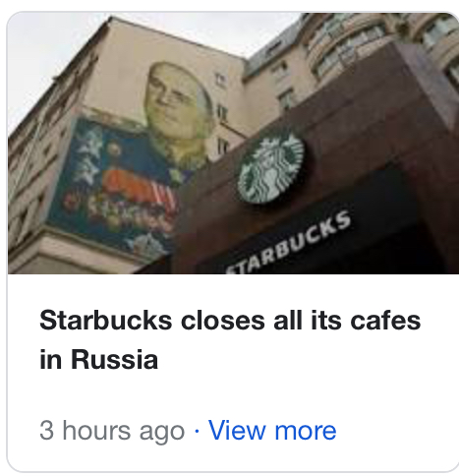Click the 3 hours ago timestamp
The width and height of the screenshot is (459, 476).
click(112, 431)
